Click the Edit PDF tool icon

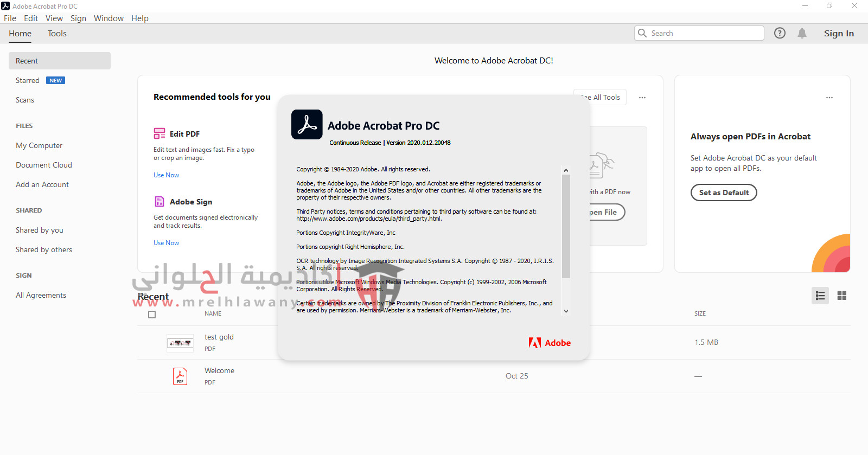click(159, 133)
